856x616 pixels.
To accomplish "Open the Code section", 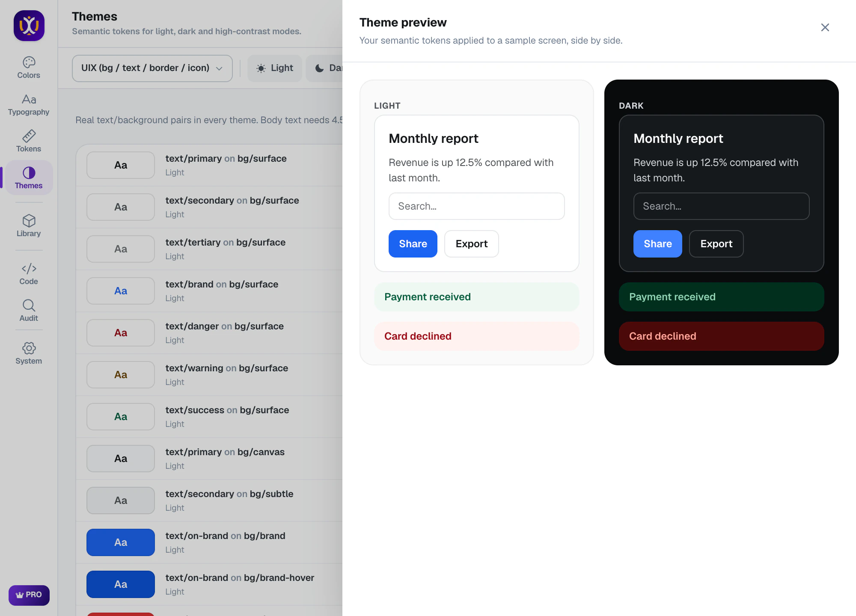I will point(29,274).
